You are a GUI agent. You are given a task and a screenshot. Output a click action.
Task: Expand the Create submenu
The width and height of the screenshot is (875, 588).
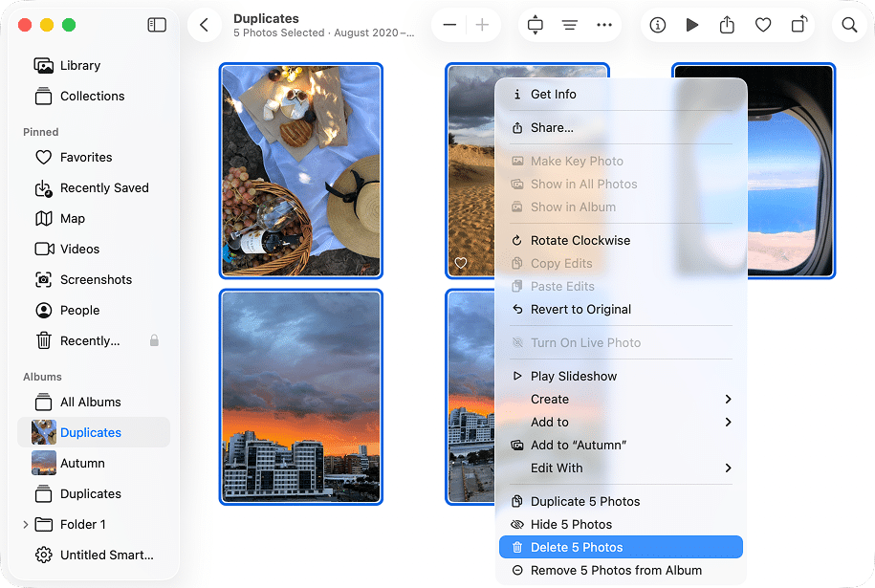click(x=550, y=399)
